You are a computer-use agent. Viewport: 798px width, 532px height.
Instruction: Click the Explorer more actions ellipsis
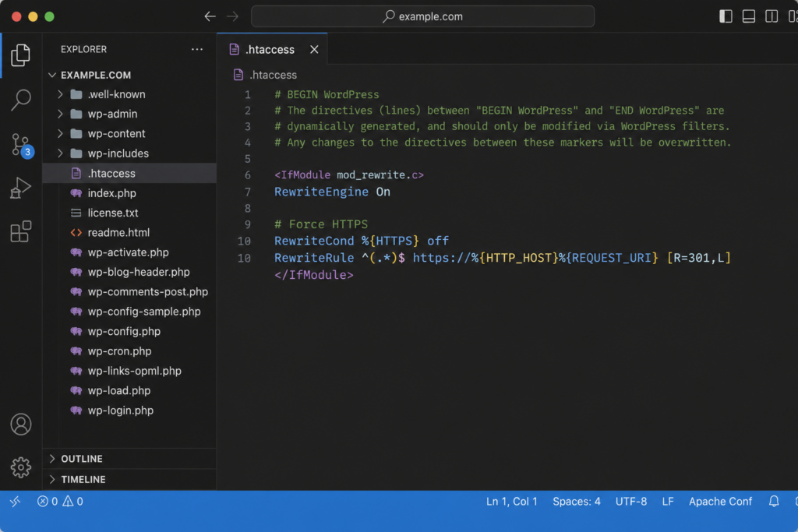(x=197, y=49)
